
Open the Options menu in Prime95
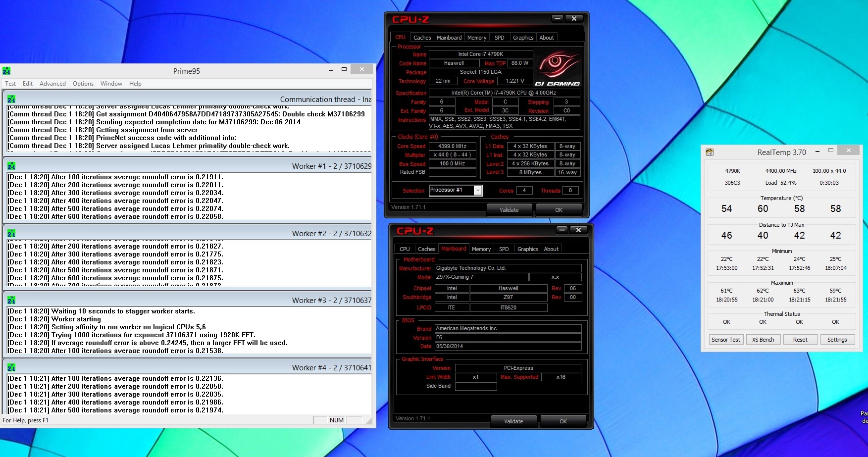point(83,84)
